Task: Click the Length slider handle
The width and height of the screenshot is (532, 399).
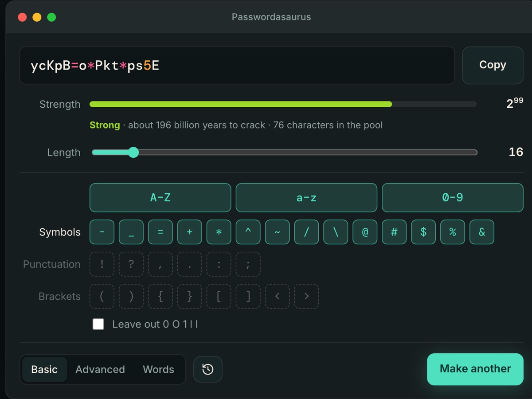Action: (x=133, y=153)
